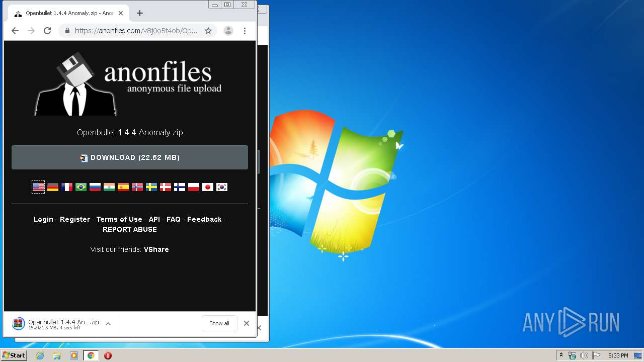Maximize the Chrome window

click(x=227, y=5)
